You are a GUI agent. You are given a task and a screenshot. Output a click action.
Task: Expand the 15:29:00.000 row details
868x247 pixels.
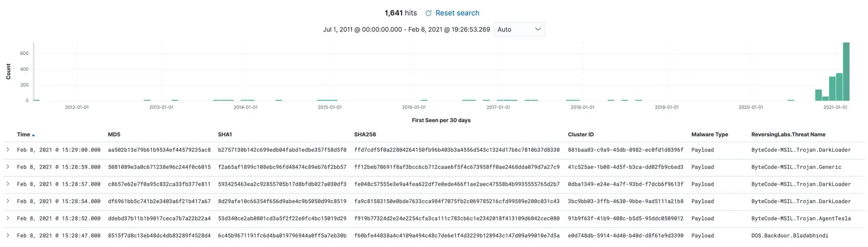(8, 149)
